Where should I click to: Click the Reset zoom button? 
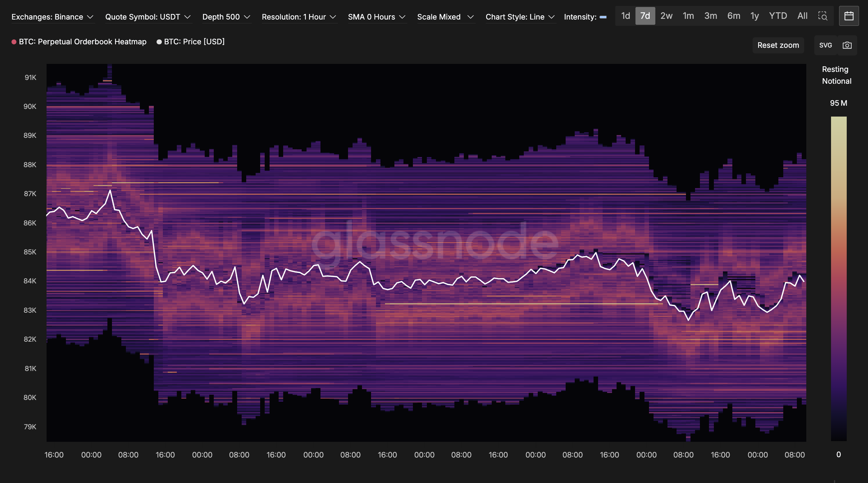pos(778,45)
